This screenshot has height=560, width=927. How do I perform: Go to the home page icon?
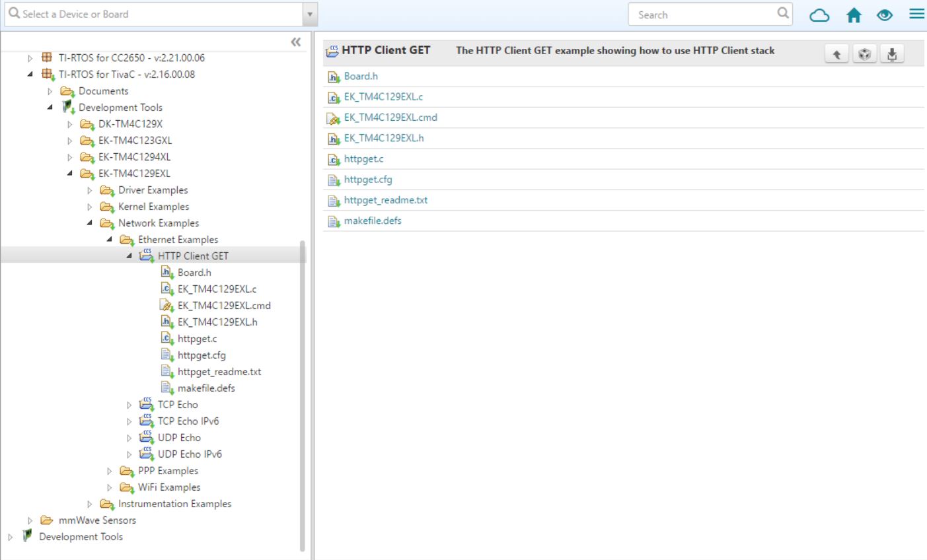(x=854, y=15)
